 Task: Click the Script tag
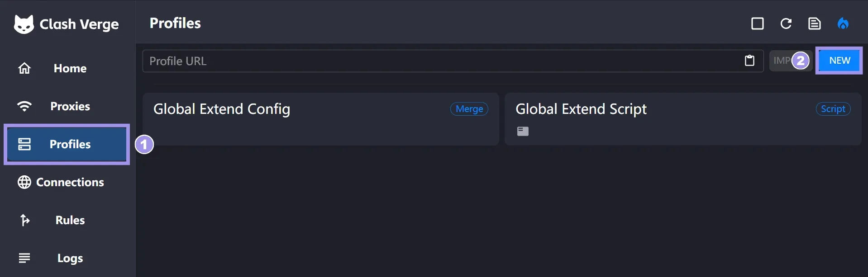833,109
